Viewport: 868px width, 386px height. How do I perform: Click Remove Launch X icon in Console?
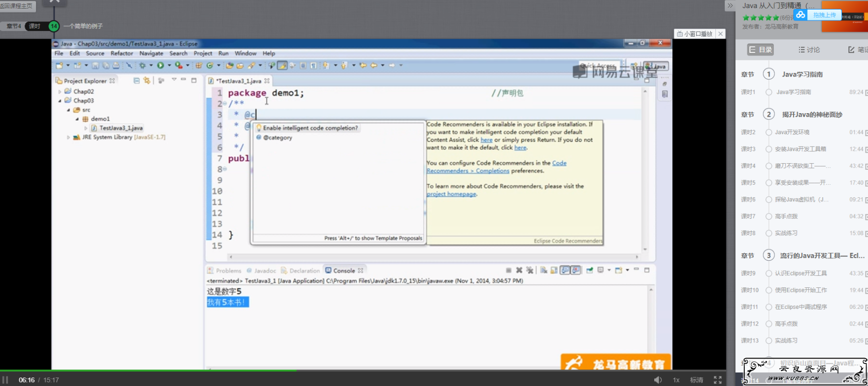519,270
